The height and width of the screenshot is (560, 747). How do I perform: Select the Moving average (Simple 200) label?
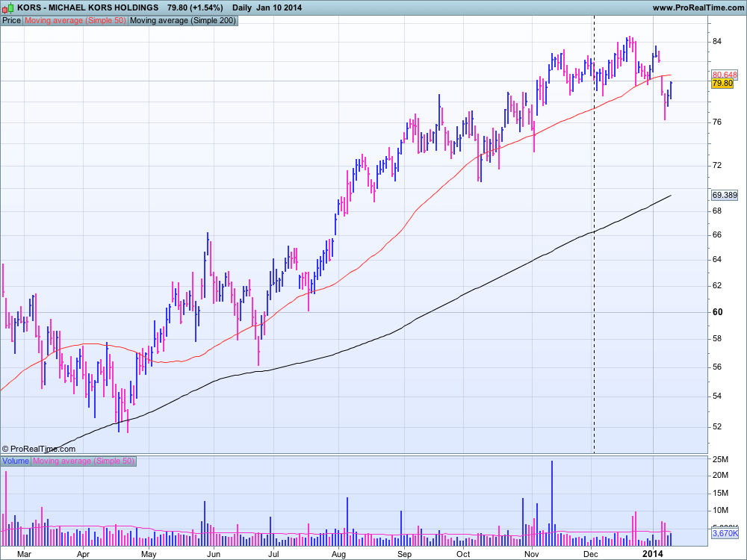pos(183,21)
